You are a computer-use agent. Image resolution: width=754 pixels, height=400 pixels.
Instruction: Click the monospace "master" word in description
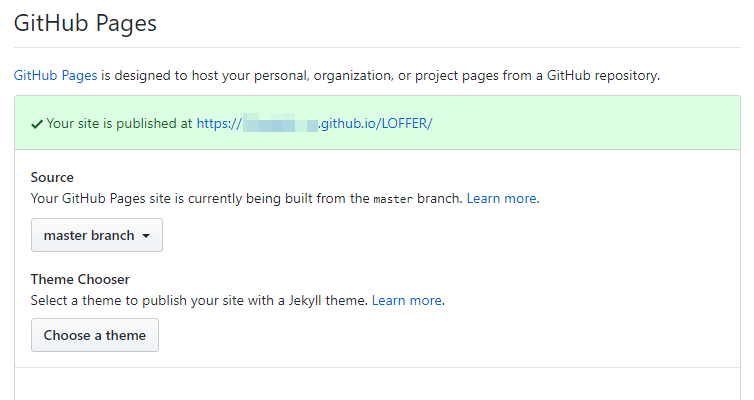pyautogui.click(x=393, y=199)
